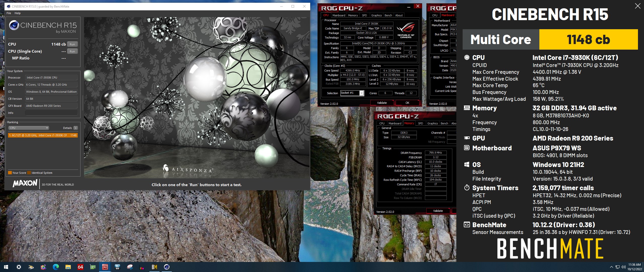Viewport: 644px width, 272px height.
Task: Select SPD tab in Memory CPU-Z window
Action: coord(420,123)
